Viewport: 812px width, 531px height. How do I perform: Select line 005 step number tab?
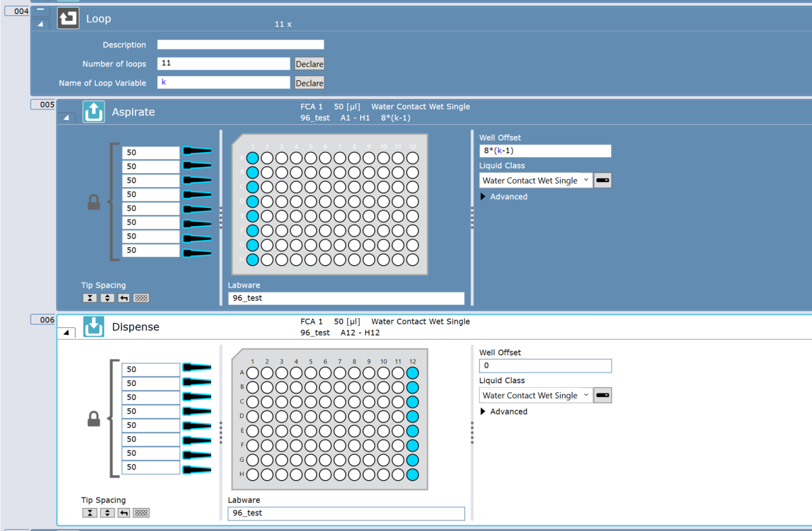(43, 105)
